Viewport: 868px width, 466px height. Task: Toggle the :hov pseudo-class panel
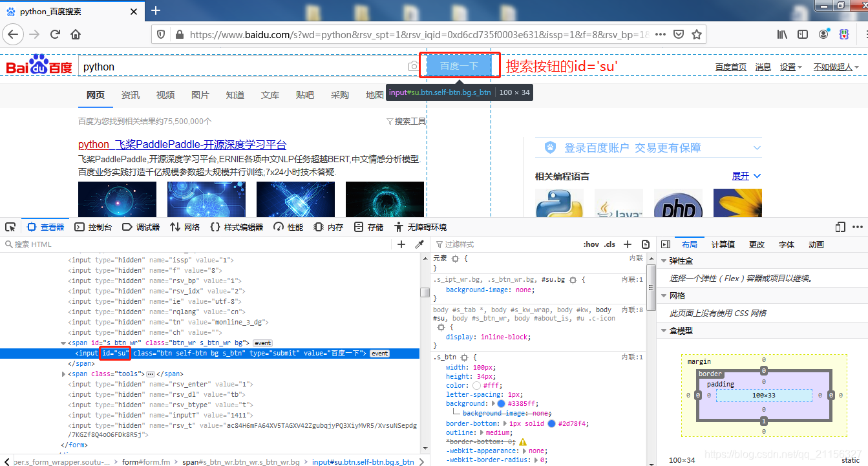[x=591, y=244]
